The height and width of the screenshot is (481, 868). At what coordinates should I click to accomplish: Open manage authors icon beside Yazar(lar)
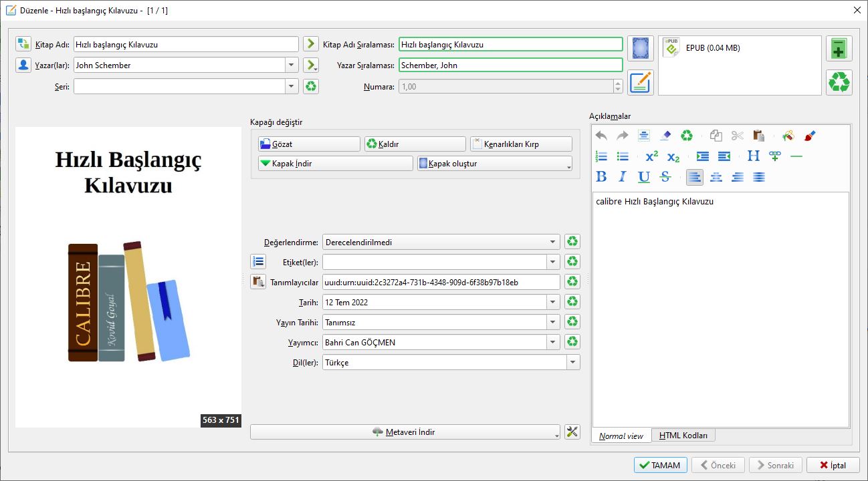tap(23, 65)
